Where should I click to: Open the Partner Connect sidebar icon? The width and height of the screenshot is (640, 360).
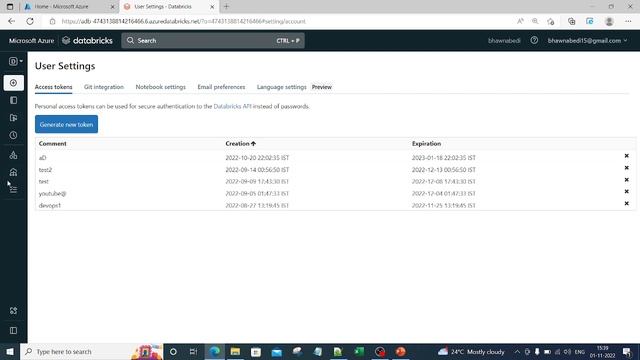click(13, 311)
